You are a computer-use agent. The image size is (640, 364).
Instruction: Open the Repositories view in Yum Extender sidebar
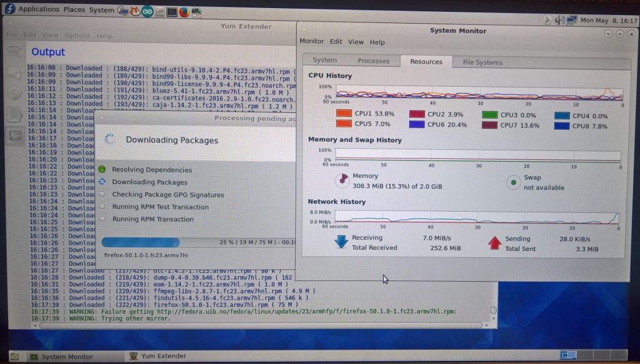pyautogui.click(x=14, y=94)
